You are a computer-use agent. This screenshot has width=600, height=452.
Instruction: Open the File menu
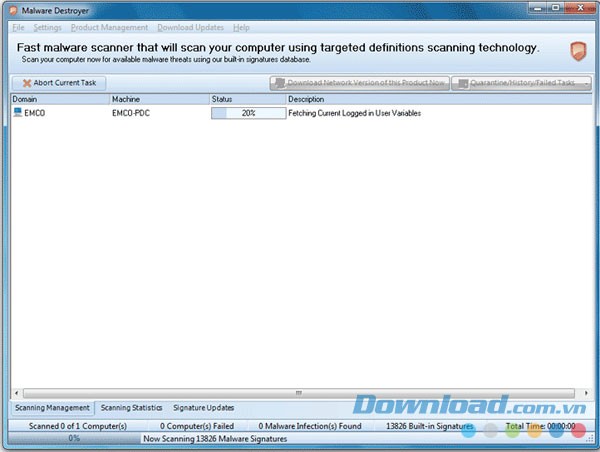[18, 28]
